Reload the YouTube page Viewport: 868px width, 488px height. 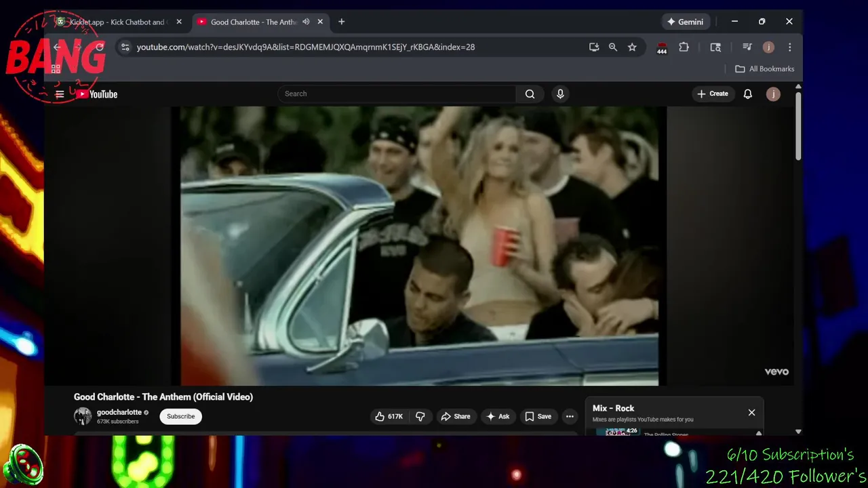tap(100, 47)
